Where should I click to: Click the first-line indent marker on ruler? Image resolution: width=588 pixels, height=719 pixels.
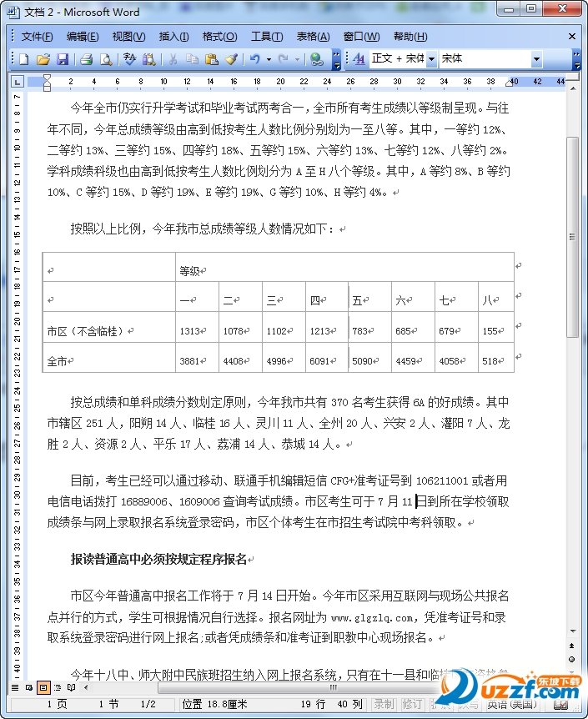click(x=47, y=78)
